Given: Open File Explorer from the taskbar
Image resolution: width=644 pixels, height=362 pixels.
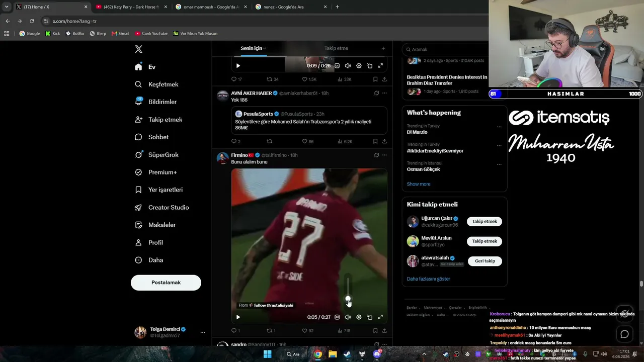Looking at the screenshot, I should point(333,354).
